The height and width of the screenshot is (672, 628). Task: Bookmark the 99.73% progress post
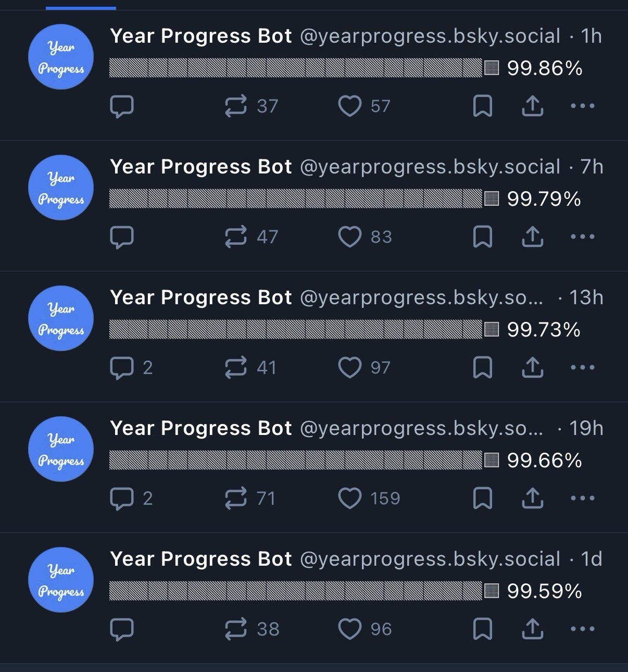482,368
